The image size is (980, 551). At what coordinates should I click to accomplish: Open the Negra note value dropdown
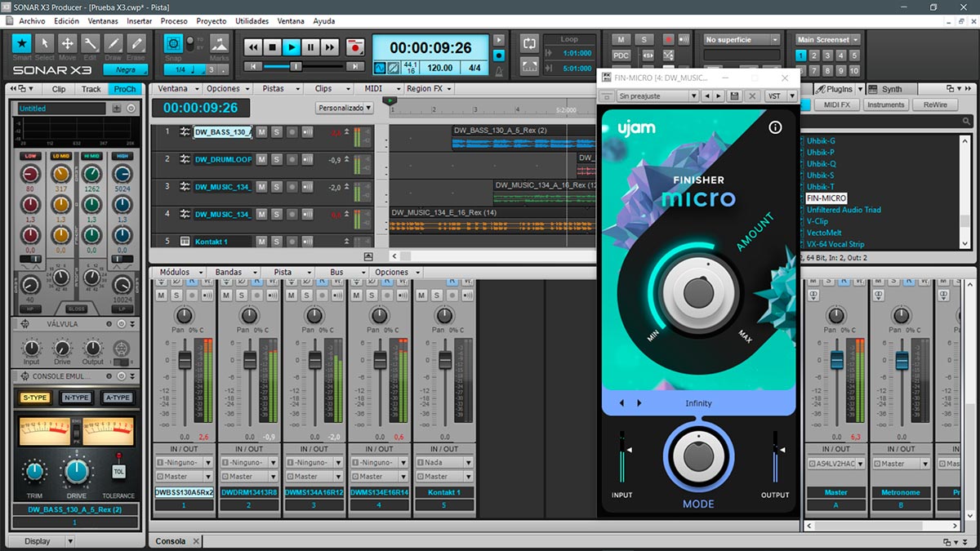125,70
